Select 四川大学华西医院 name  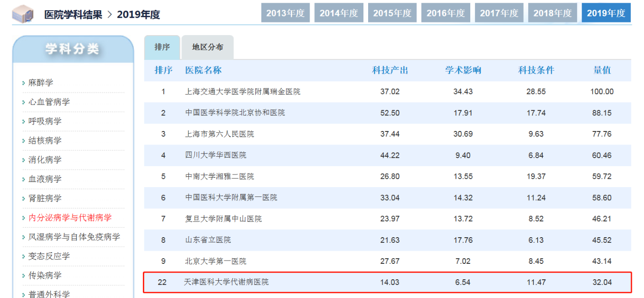(x=215, y=155)
